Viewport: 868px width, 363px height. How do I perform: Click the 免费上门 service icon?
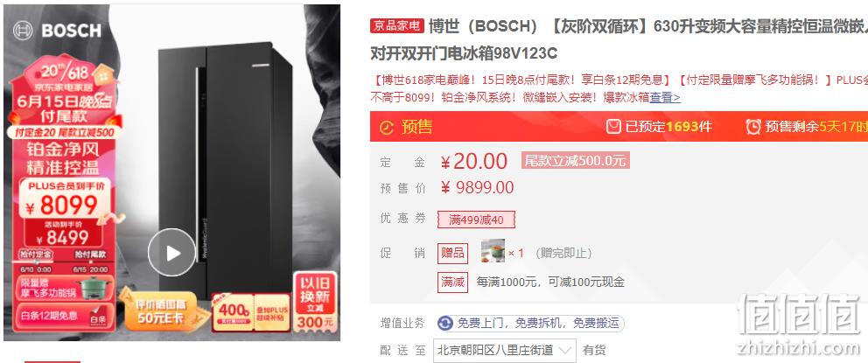pos(445,323)
